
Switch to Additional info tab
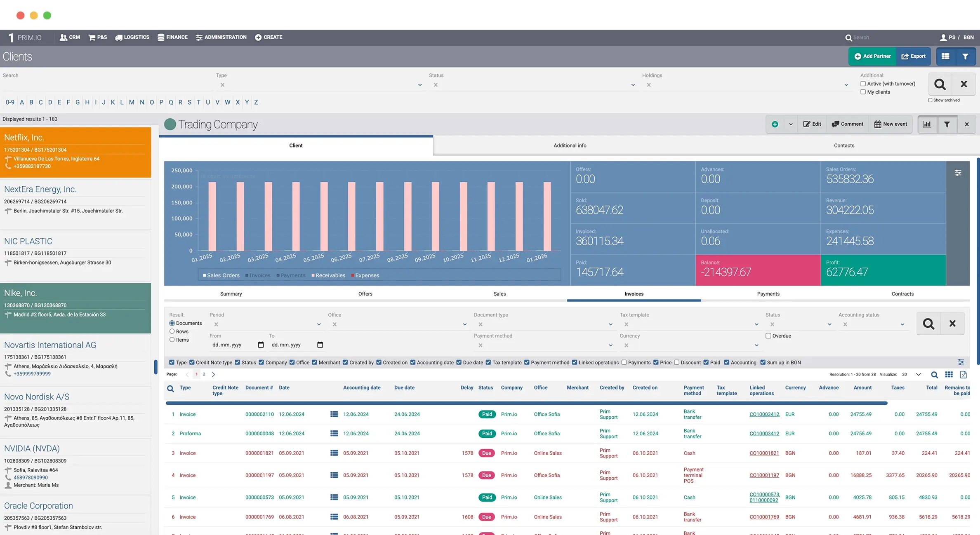click(x=570, y=145)
